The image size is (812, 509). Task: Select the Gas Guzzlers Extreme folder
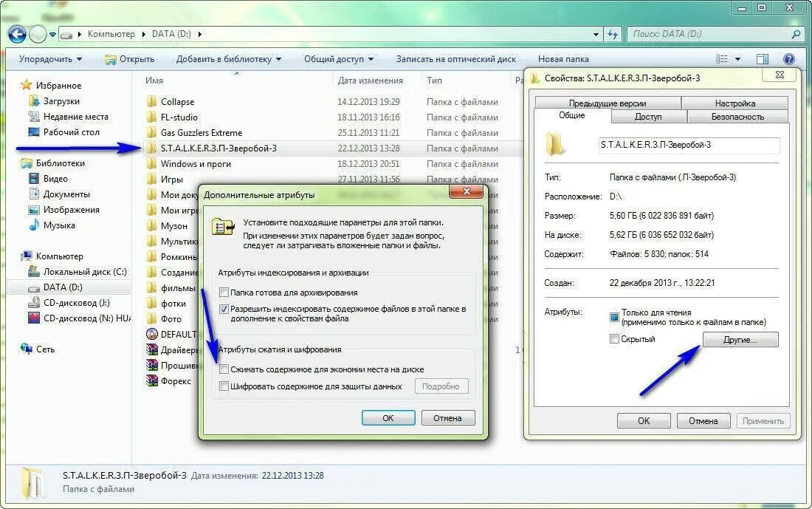tap(201, 133)
